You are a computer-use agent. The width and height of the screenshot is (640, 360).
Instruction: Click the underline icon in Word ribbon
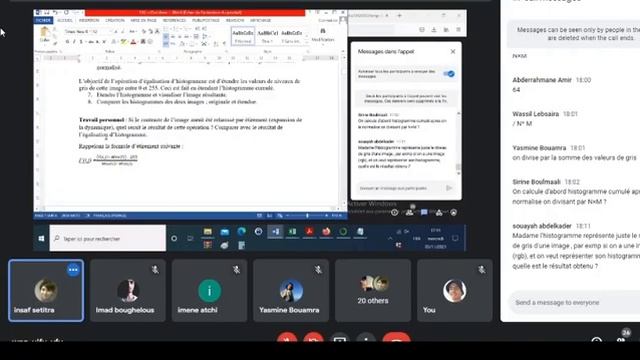click(x=81, y=42)
